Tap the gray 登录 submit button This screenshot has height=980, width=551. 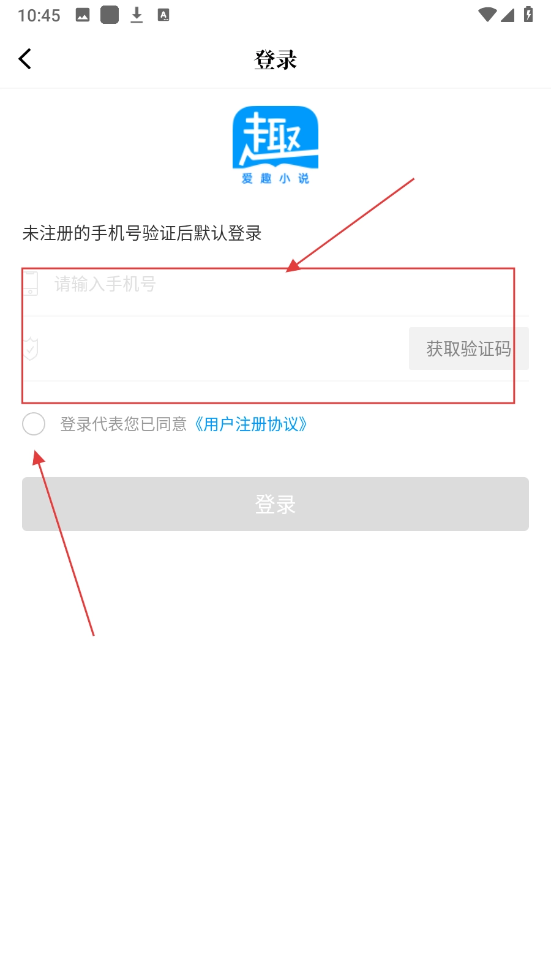coord(275,504)
